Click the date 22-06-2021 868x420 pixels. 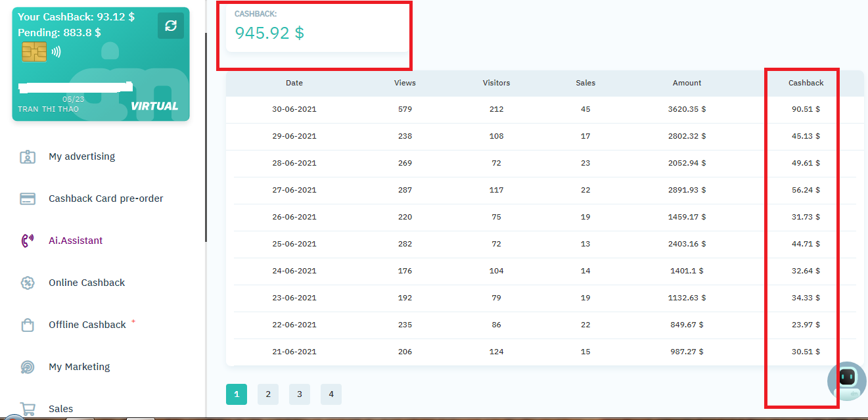[294, 325]
